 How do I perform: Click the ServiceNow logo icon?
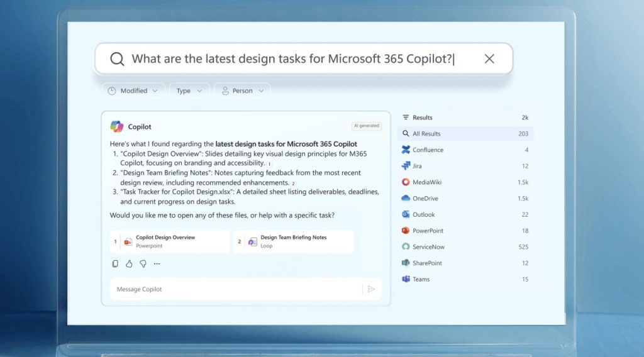(x=406, y=246)
